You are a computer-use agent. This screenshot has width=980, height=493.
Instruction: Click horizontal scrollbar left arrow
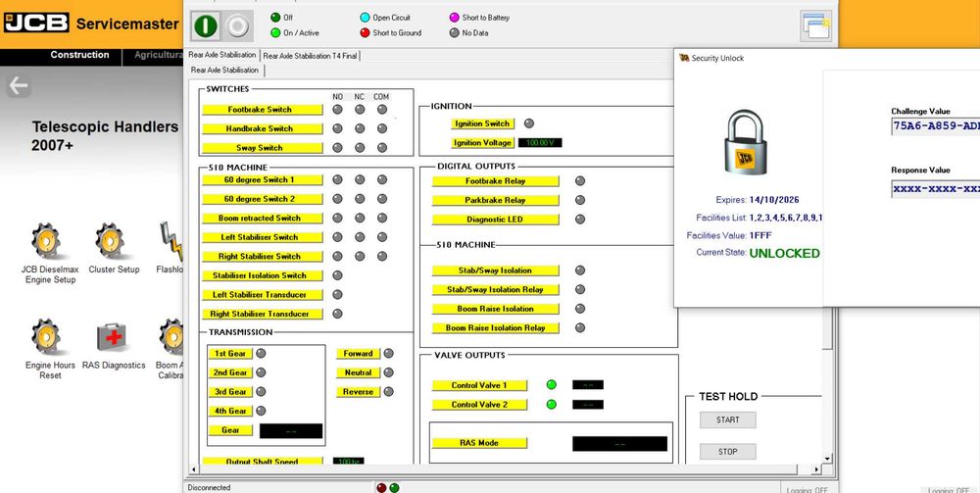pyautogui.click(x=193, y=468)
